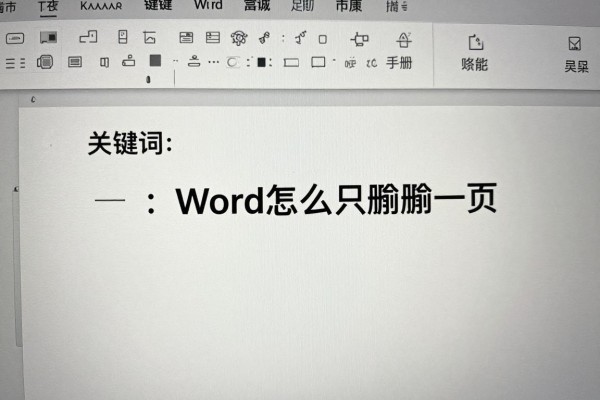Click the wide flat rectangle icon

[291, 63]
